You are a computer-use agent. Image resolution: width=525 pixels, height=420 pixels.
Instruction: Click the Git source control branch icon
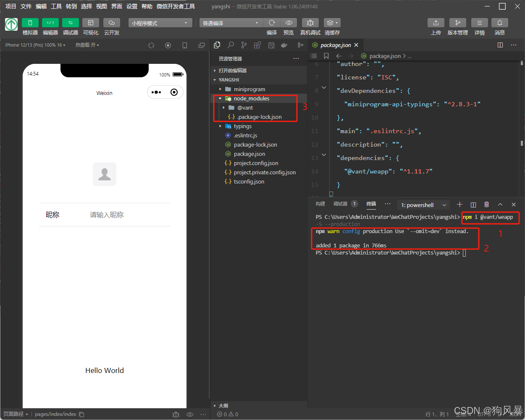[244, 45]
